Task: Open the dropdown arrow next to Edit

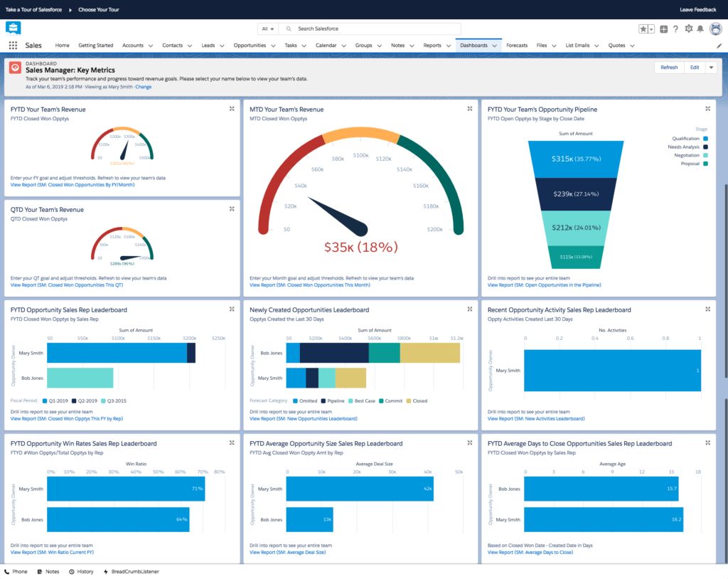Action: (712, 68)
